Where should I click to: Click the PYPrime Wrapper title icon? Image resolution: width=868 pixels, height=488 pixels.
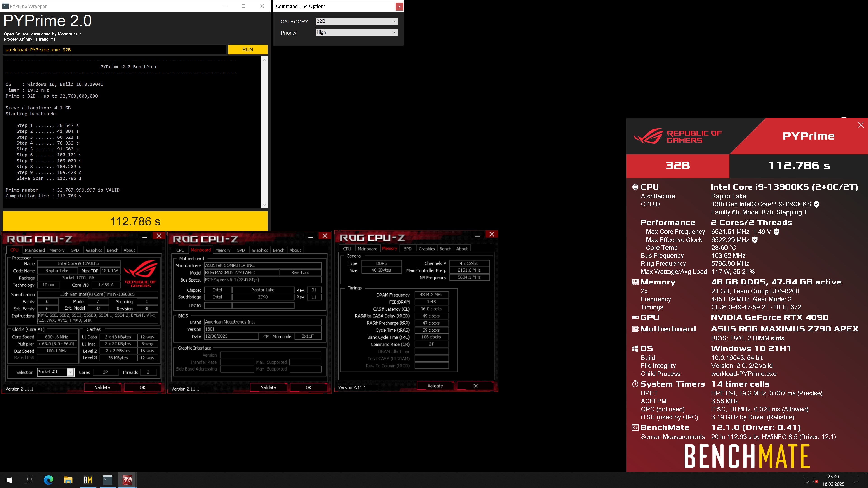5,6
